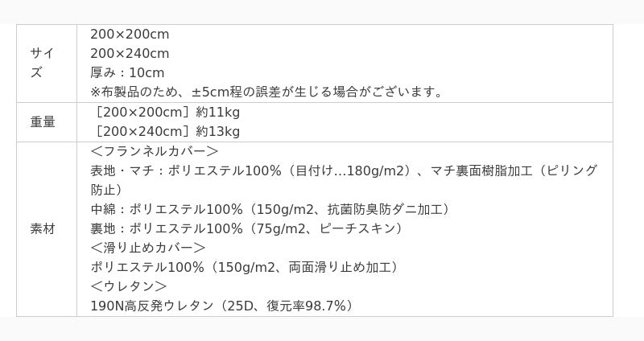Screen dimensions: 644x341
Task: Click the 素材 row header cell
Action: pos(43,228)
